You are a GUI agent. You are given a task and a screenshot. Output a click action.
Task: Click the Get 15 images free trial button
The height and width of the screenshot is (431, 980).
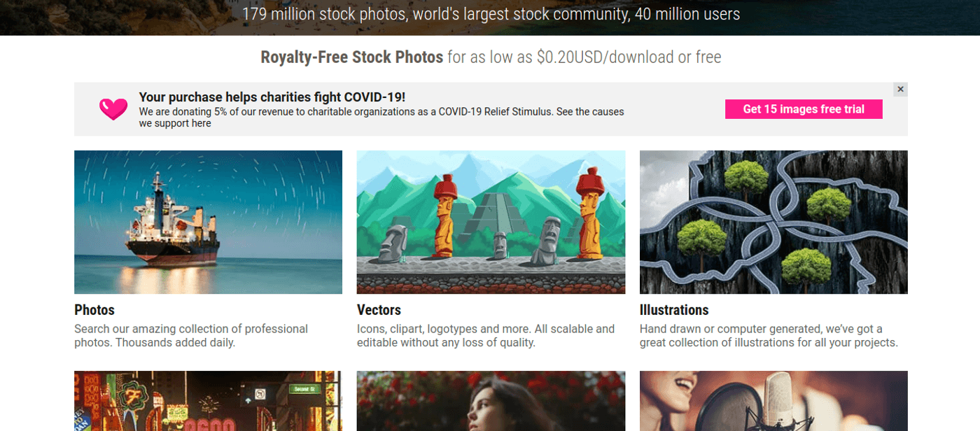803,109
